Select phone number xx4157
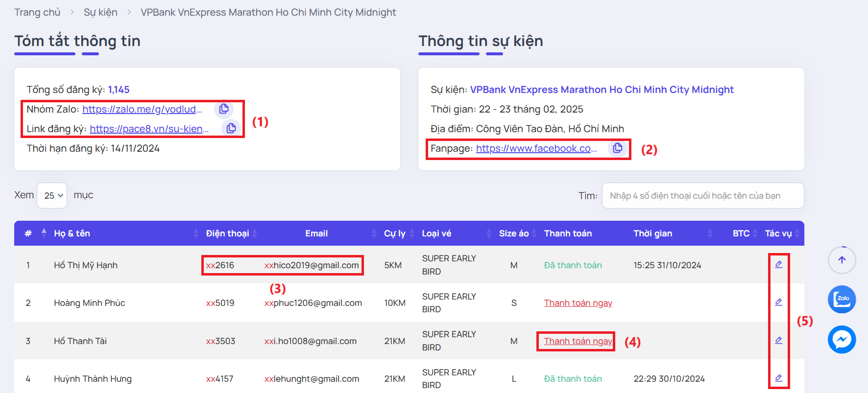This screenshot has width=868, height=393. [x=219, y=379]
